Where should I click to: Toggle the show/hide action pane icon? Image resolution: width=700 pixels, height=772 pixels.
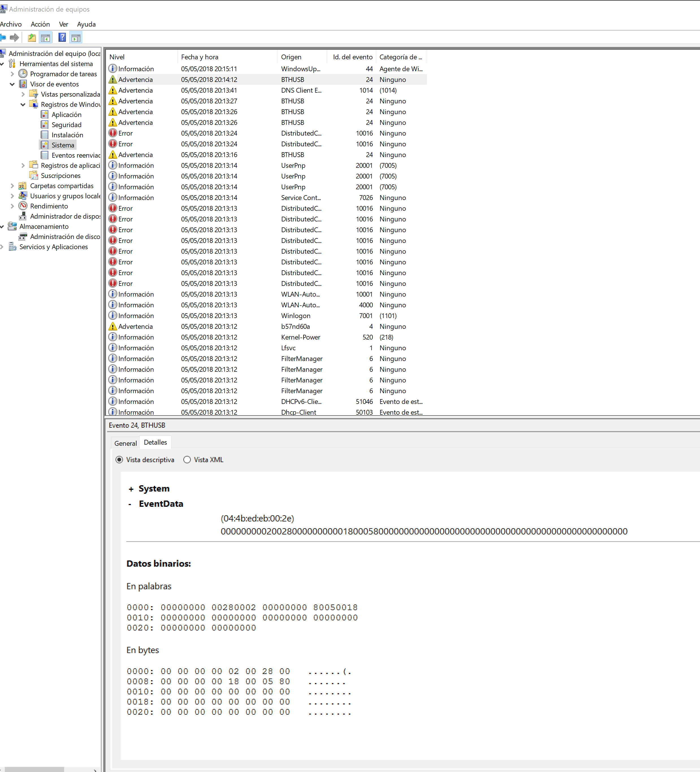[76, 38]
